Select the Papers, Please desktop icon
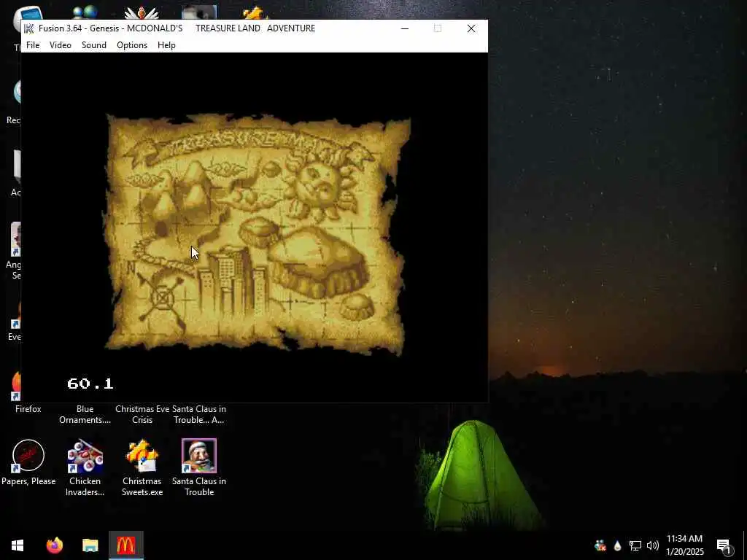 pyautogui.click(x=28, y=456)
